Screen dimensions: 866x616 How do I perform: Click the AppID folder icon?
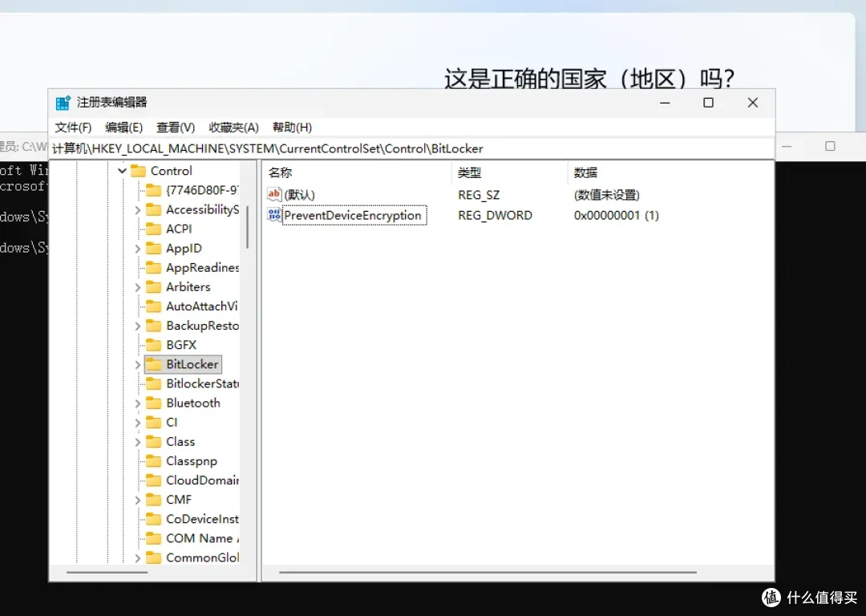pyautogui.click(x=153, y=248)
